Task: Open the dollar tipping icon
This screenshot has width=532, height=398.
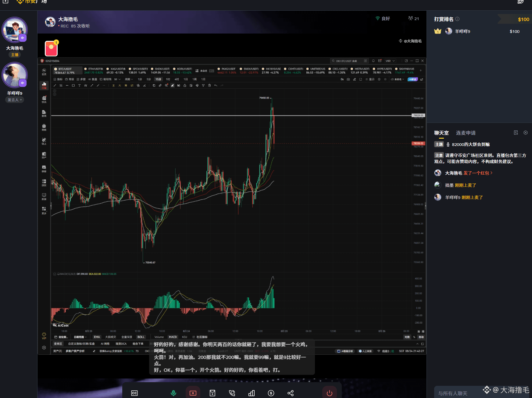Action: tap(271, 393)
